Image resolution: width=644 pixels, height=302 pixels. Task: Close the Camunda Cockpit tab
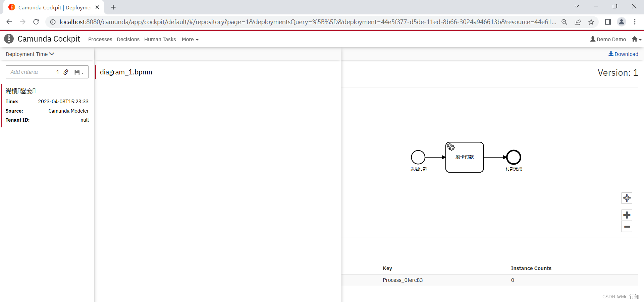pos(97,7)
